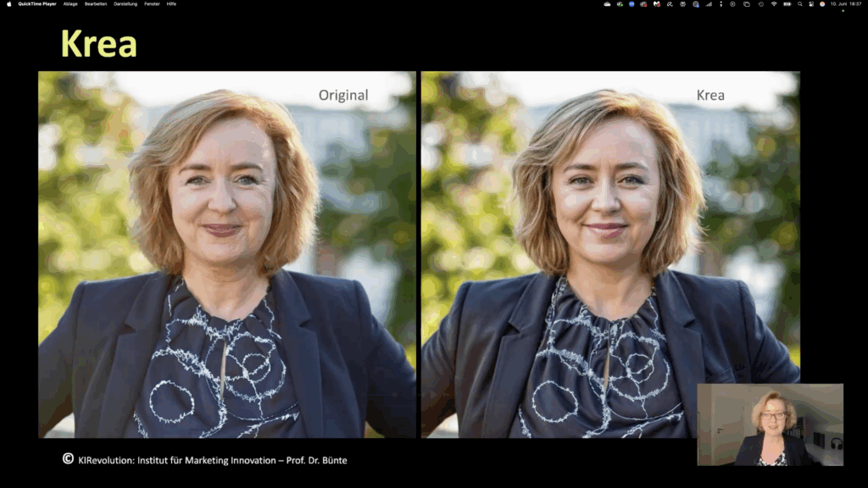Click the Wi-Fi status icon
This screenshot has height=488, width=868.
tap(774, 4)
